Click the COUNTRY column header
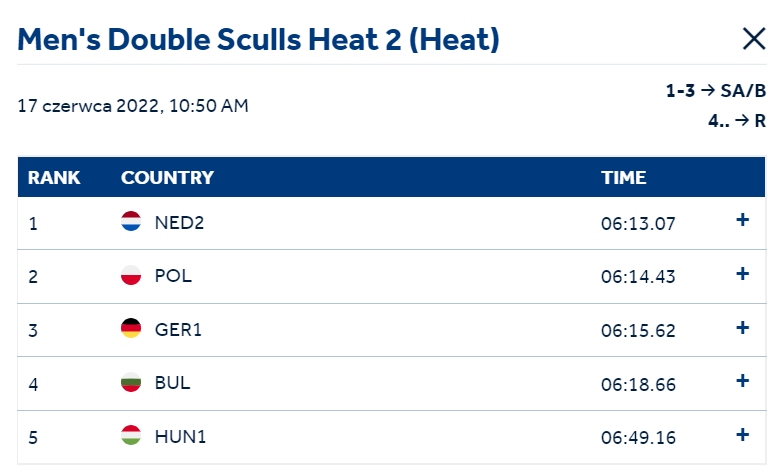775x467 pixels. tap(167, 177)
